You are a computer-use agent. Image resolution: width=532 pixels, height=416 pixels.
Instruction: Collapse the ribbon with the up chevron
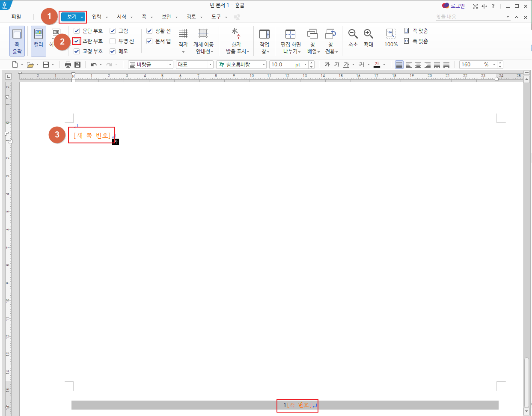(517, 17)
